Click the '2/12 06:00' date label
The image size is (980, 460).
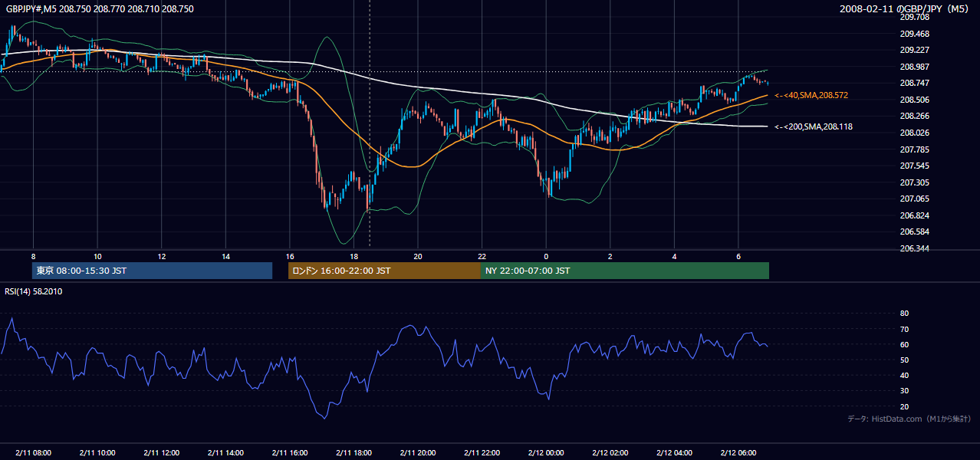click(738, 452)
